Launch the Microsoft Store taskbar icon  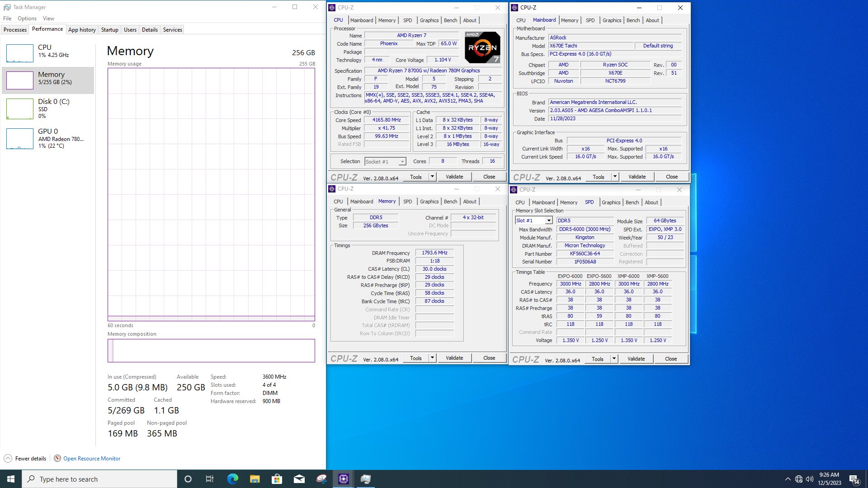click(x=277, y=479)
